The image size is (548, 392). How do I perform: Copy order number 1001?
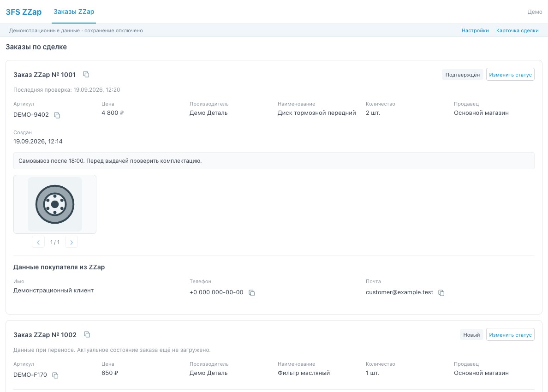pos(86,74)
